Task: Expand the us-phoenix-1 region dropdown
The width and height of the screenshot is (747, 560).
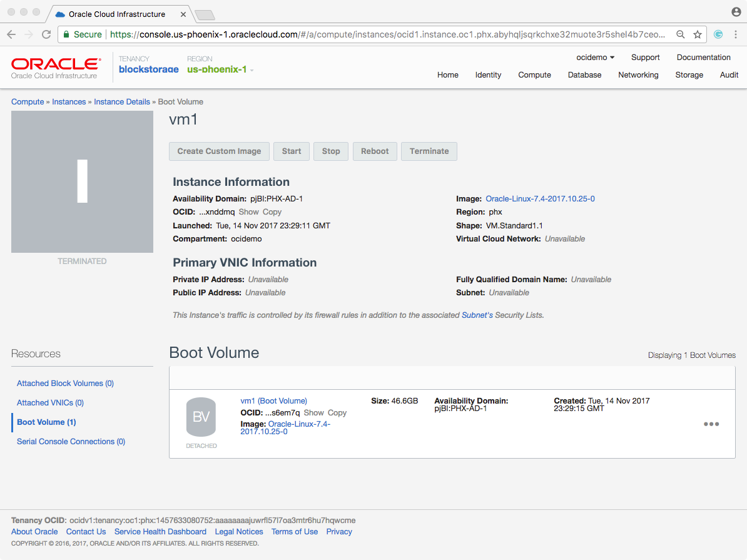Action: pos(220,69)
